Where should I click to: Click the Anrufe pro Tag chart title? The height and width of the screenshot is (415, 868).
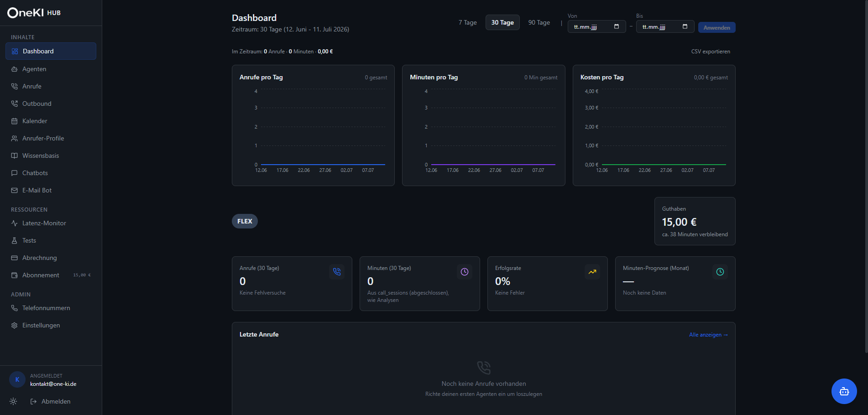[x=261, y=77]
